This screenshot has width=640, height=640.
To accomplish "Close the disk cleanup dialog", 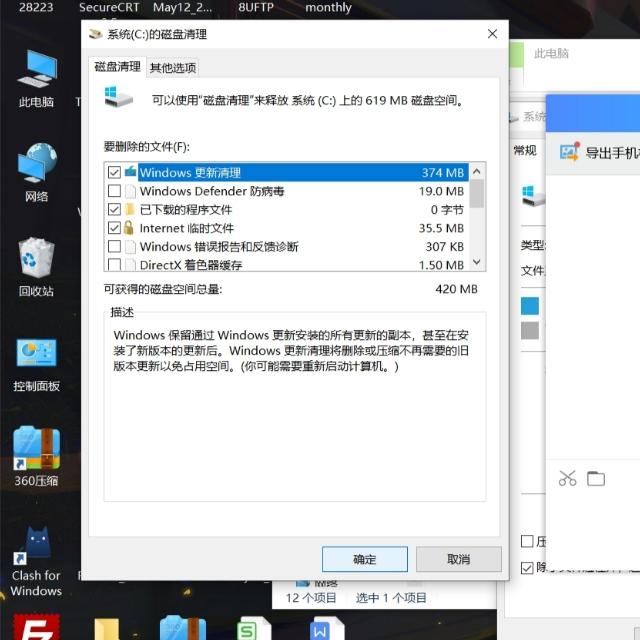I will tap(492, 34).
